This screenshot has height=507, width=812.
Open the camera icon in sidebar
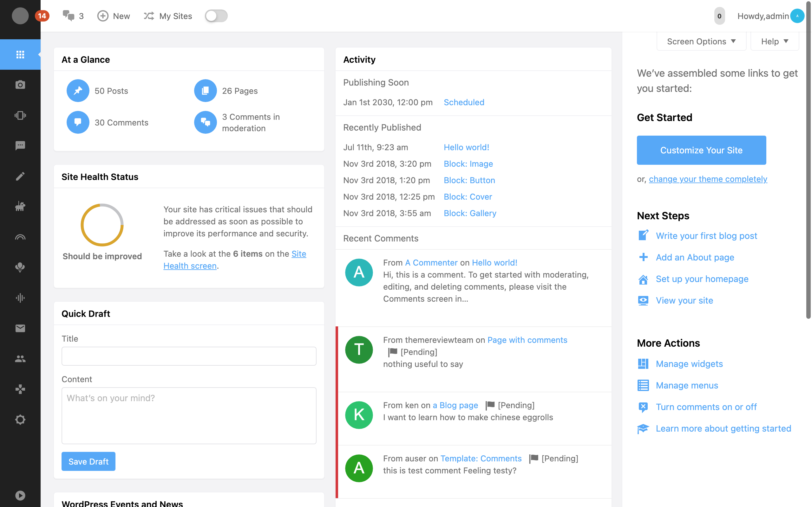point(20,85)
